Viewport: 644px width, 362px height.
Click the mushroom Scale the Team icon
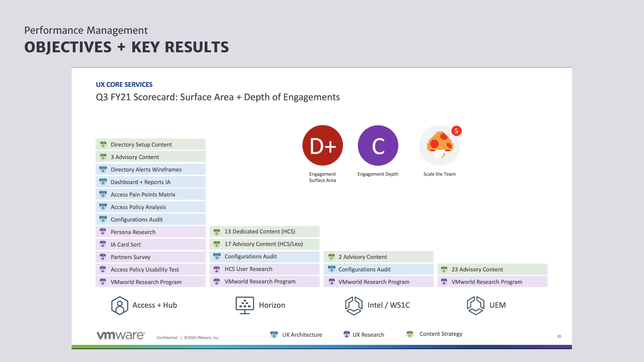(439, 146)
